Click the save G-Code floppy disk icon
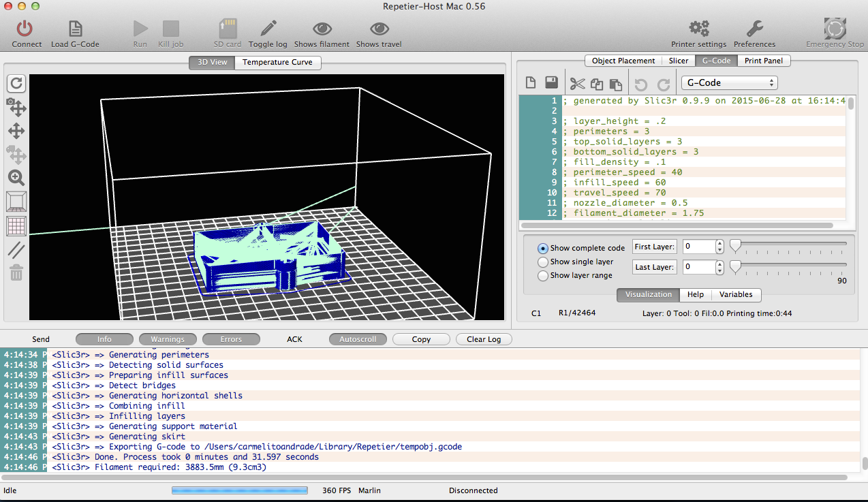This screenshot has height=502, width=868. [552, 83]
